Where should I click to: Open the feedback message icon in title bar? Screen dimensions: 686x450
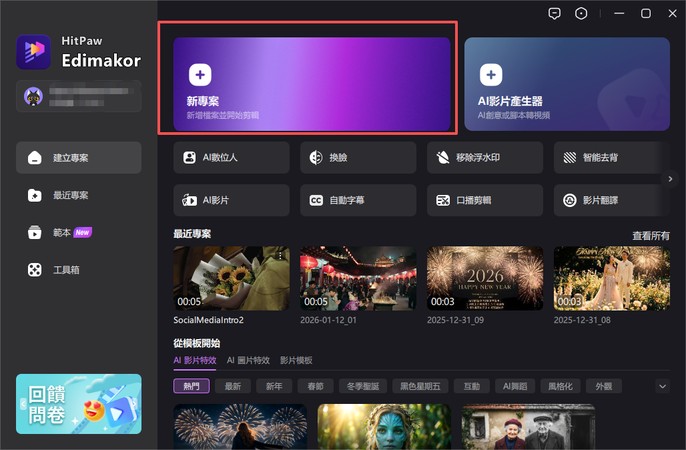pos(554,14)
